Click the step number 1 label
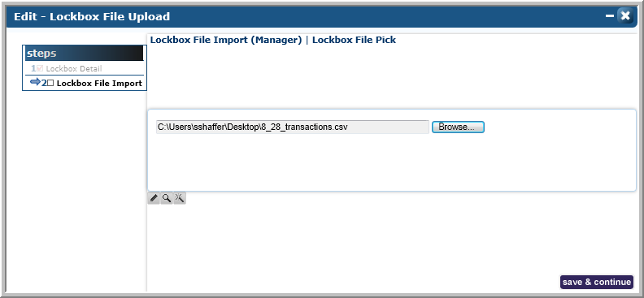The image size is (644, 298). pyautogui.click(x=33, y=69)
